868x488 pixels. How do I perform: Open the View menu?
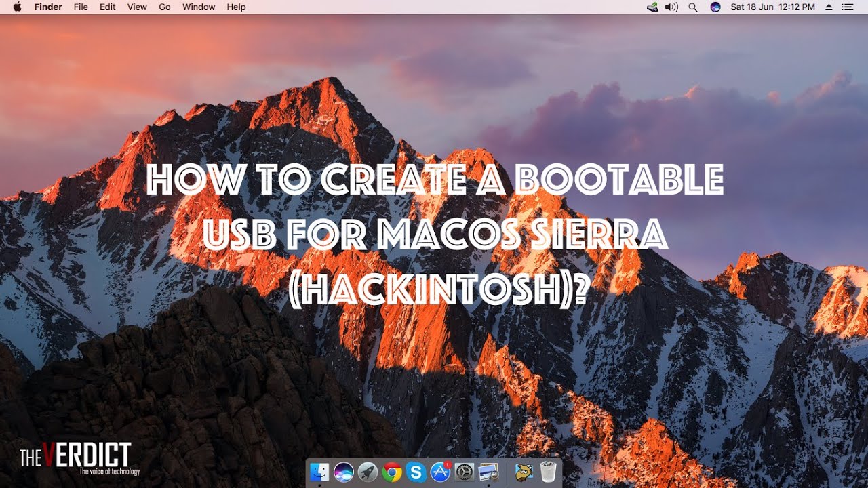[137, 7]
